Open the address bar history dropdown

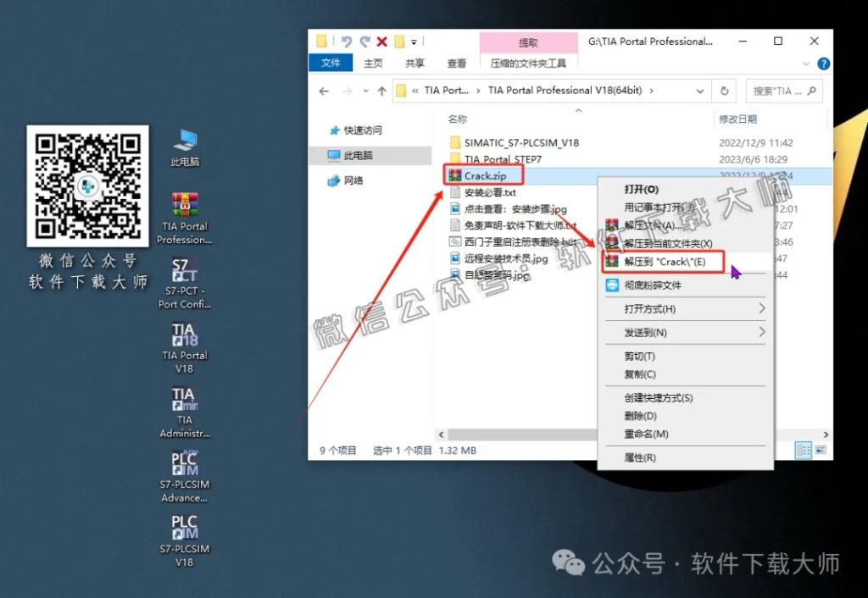coord(701,91)
